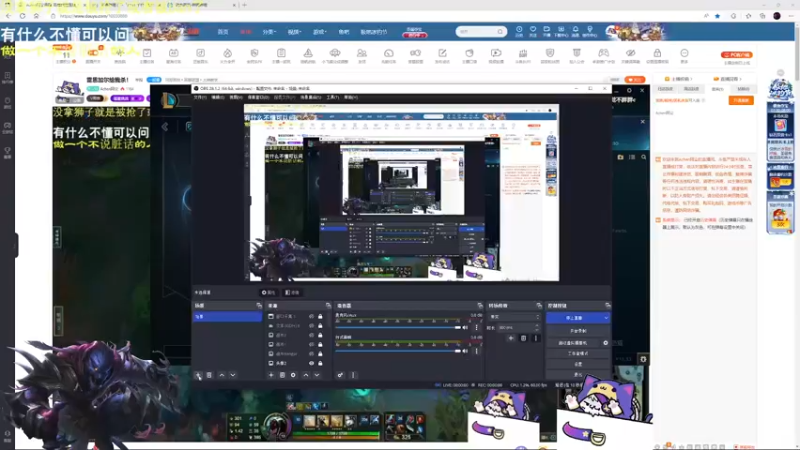
Task: Toggle visibility of the last source row
Action: pos(311,363)
